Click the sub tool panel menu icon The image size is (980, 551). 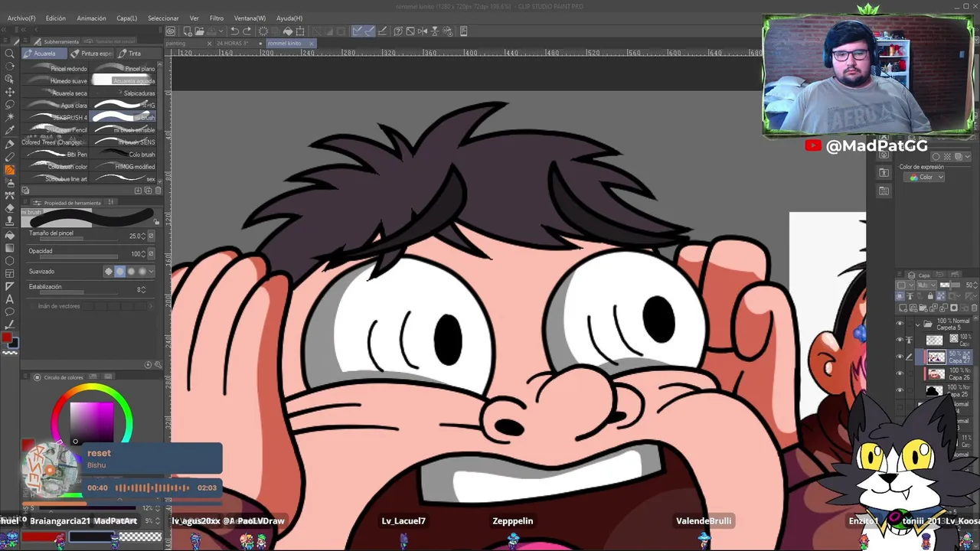(26, 41)
